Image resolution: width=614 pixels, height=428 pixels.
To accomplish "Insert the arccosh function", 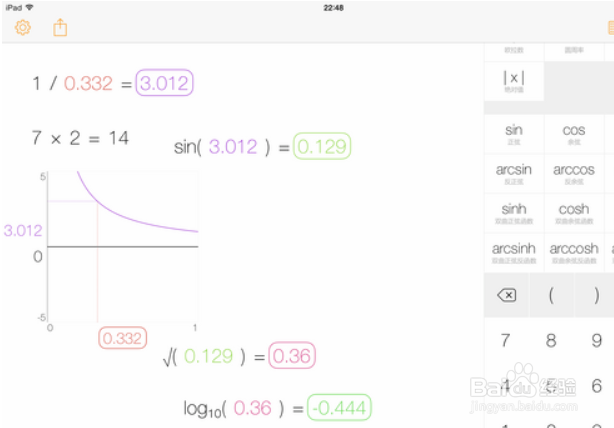I will point(574,253).
